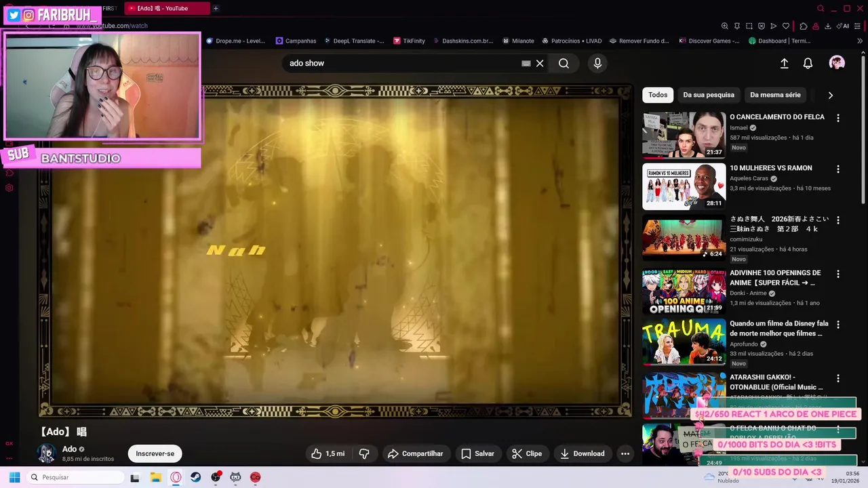This screenshot has height=488, width=868.
Task: Open the on-screen keyboard in search box
Action: 526,63
